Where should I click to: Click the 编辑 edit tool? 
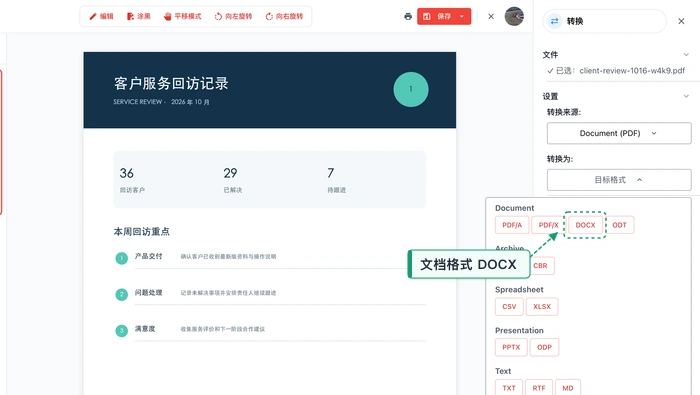[101, 17]
